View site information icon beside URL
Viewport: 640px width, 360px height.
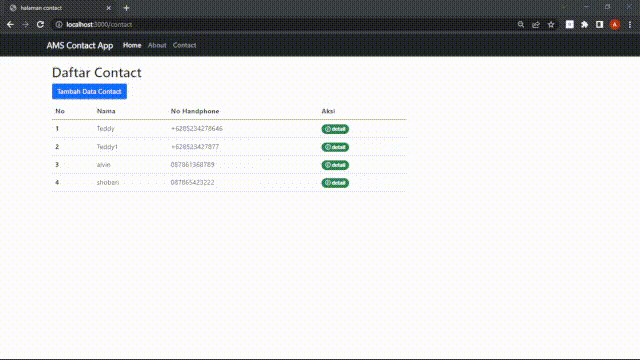(59, 24)
